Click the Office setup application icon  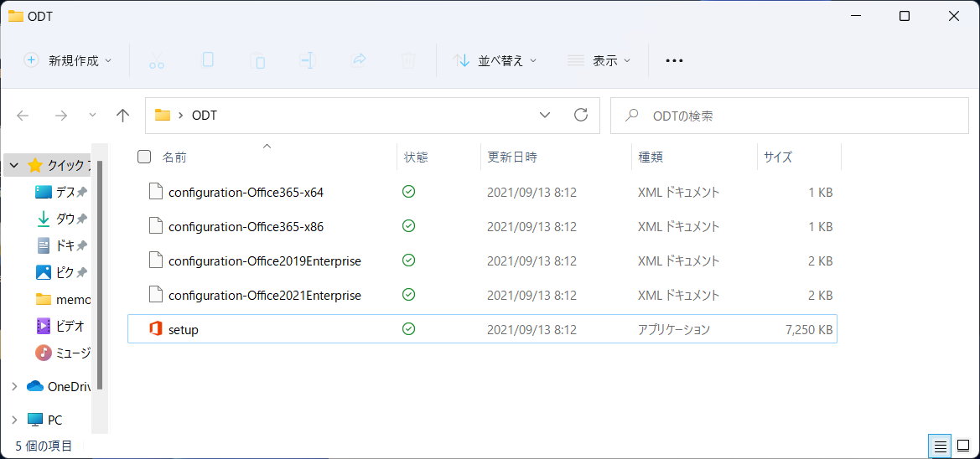156,329
